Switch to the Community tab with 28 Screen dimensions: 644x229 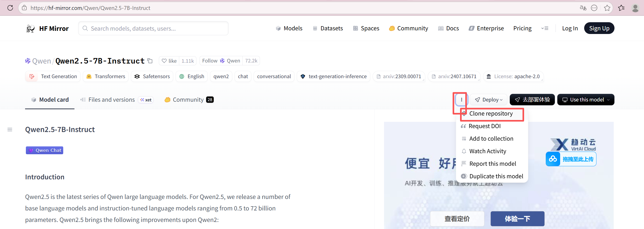tap(189, 100)
